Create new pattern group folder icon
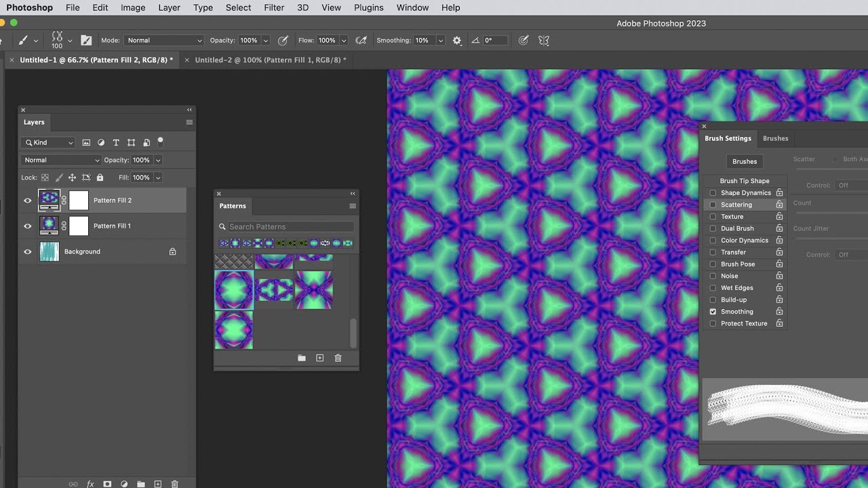868x488 pixels. click(302, 358)
